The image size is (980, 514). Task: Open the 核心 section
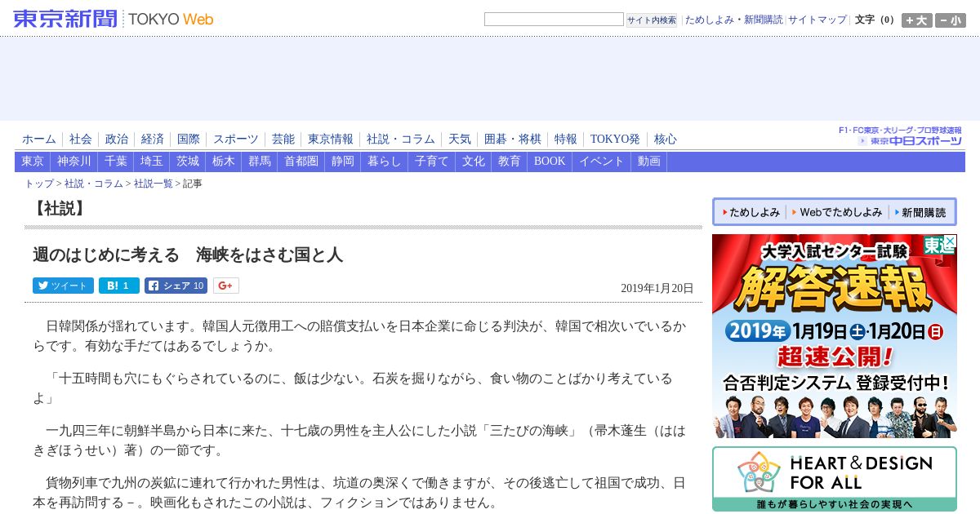666,140
